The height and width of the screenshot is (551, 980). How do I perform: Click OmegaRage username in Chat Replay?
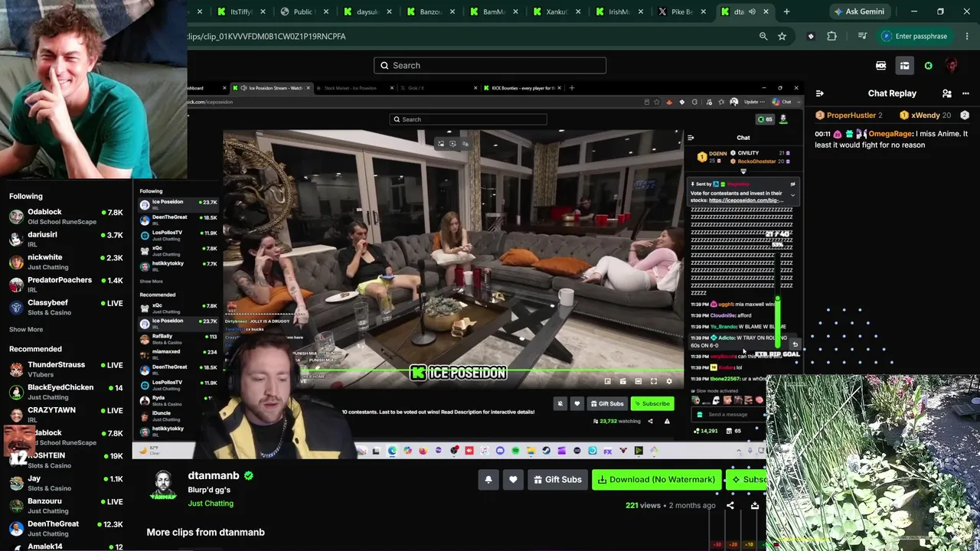click(890, 134)
